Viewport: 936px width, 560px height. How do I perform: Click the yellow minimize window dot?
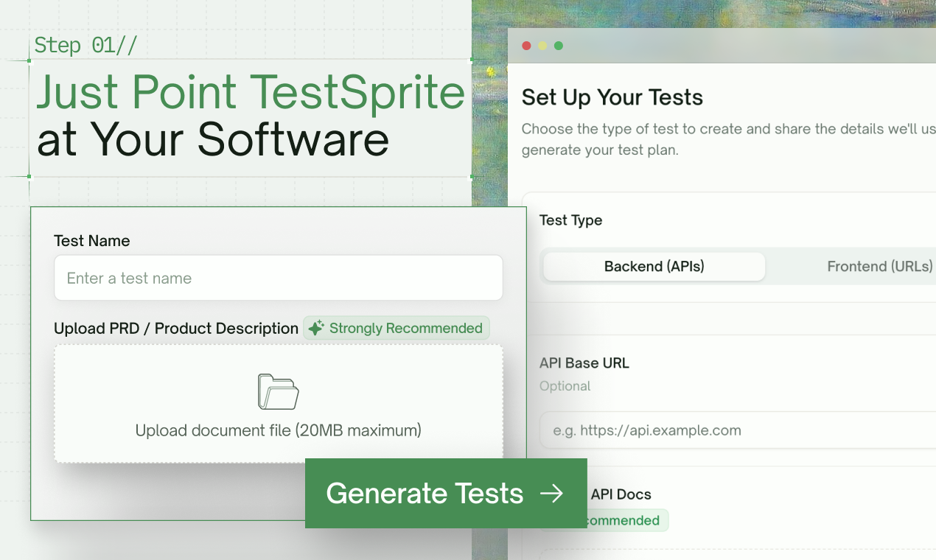tap(542, 46)
